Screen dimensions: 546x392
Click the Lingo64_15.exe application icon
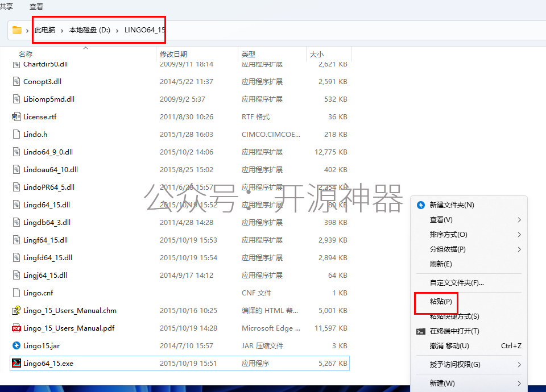pos(16,363)
